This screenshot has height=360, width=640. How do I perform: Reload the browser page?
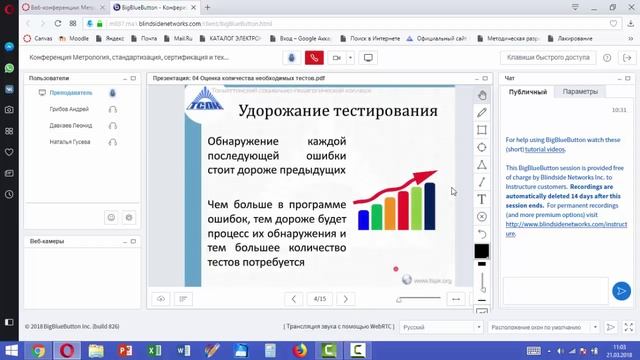[58, 24]
